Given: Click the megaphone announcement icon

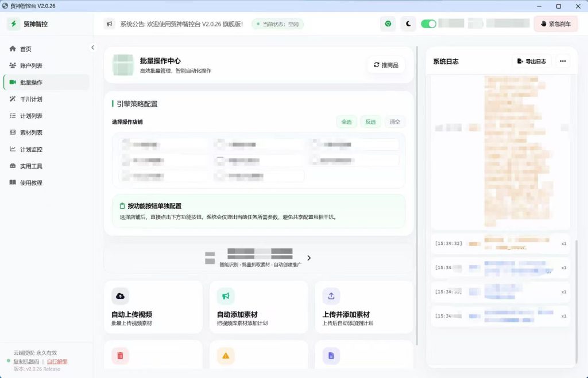Looking at the screenshot, I should (x=109, y=24).
